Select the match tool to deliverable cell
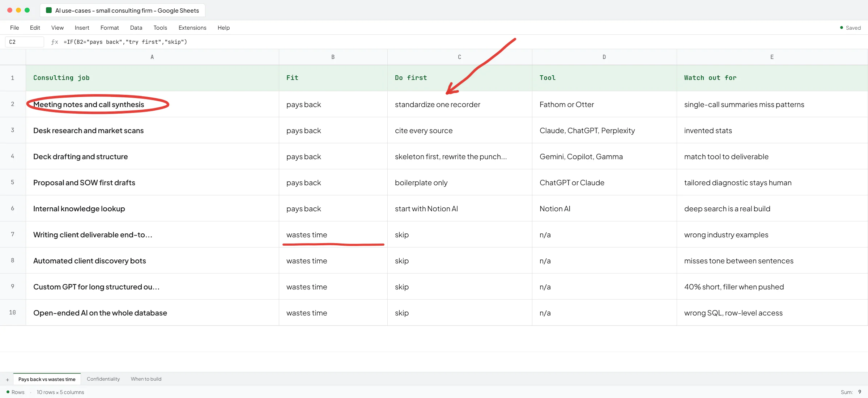 pyautogui.click(x=772, y=156)
